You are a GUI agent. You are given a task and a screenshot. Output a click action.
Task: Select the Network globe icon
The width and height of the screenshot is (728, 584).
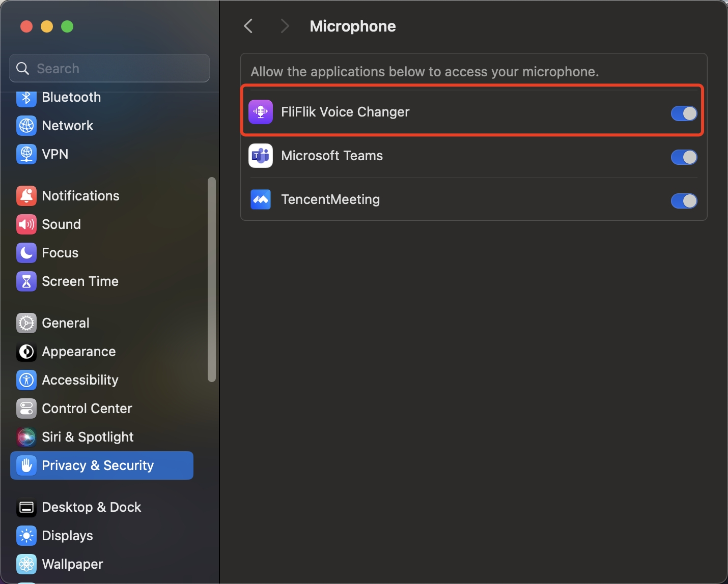[26, 126]
